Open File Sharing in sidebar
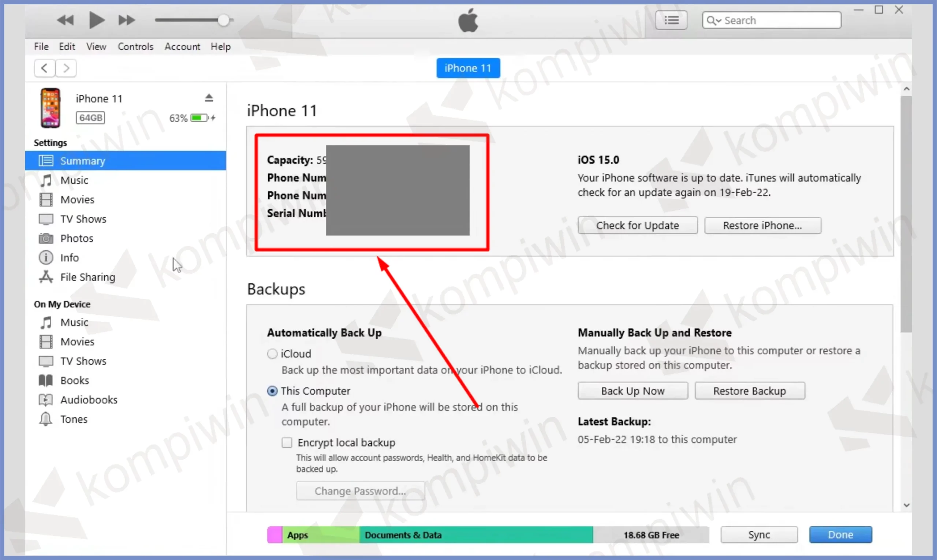The height and width of the screenshot is (560, 937). [87, 277]
